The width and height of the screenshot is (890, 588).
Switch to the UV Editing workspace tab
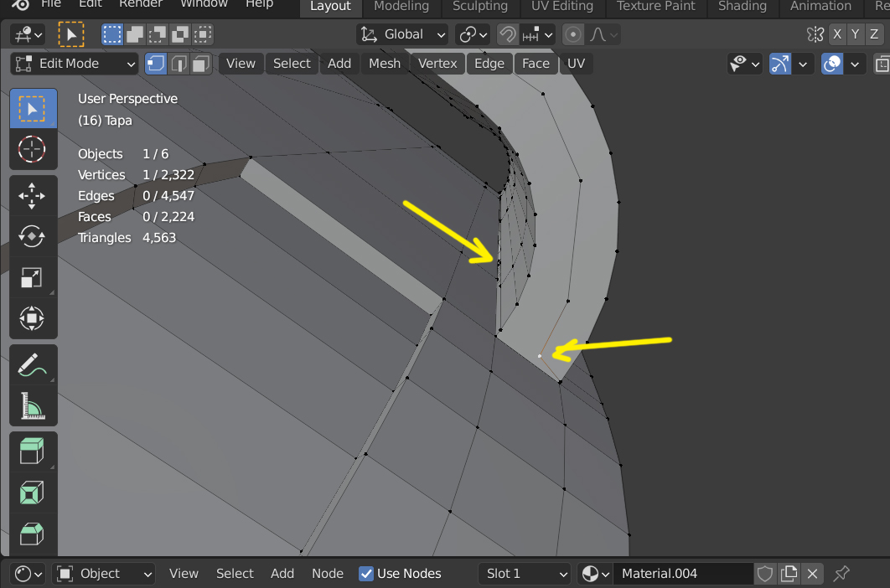coord(562,6)
